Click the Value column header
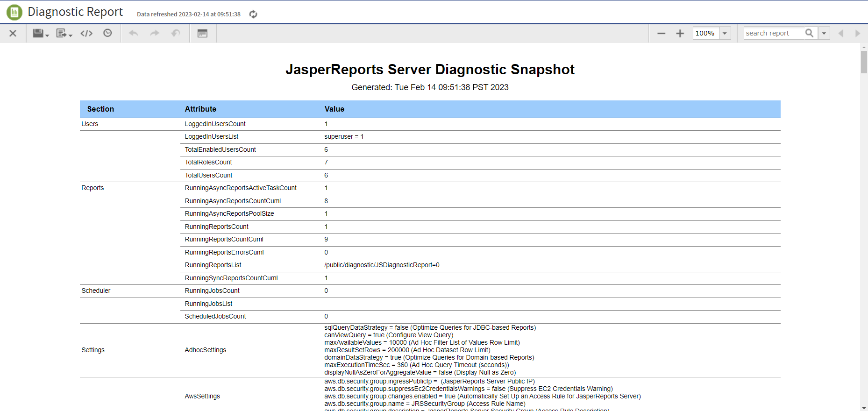 coord(334,109)
